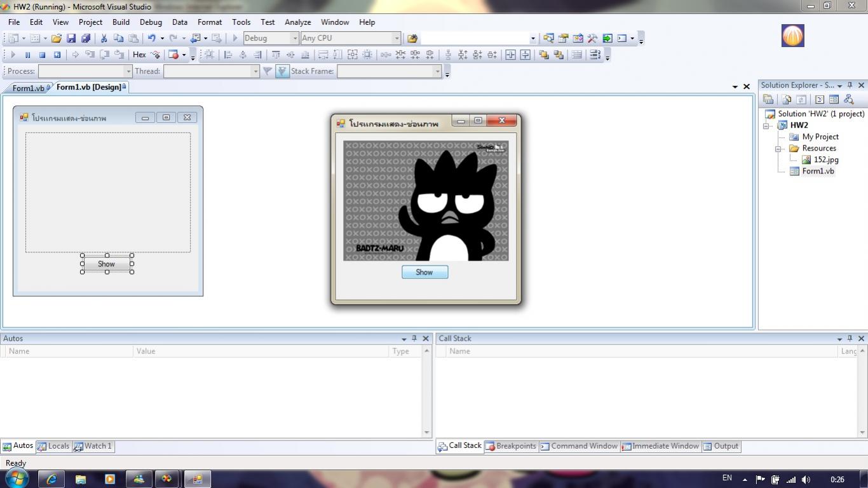Solution Explorer View Class Diagram icon
The image size is (868, 488).
click(849, 99)
